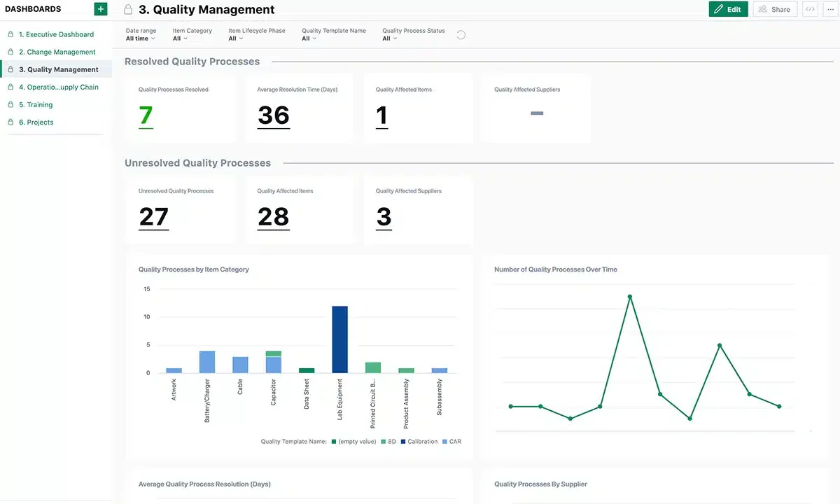Click the lock icon beside dashboard title

click(x=127, y=10)
